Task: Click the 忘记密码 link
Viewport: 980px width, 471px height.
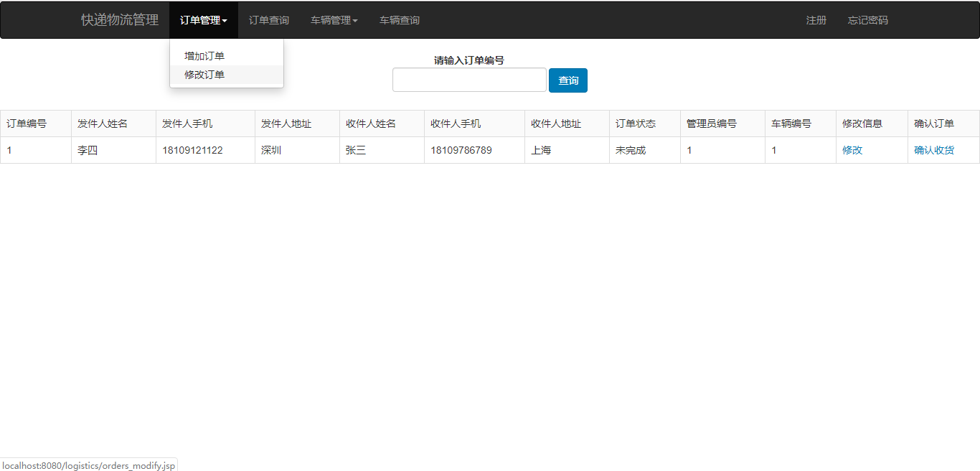Action: [868, 20]
